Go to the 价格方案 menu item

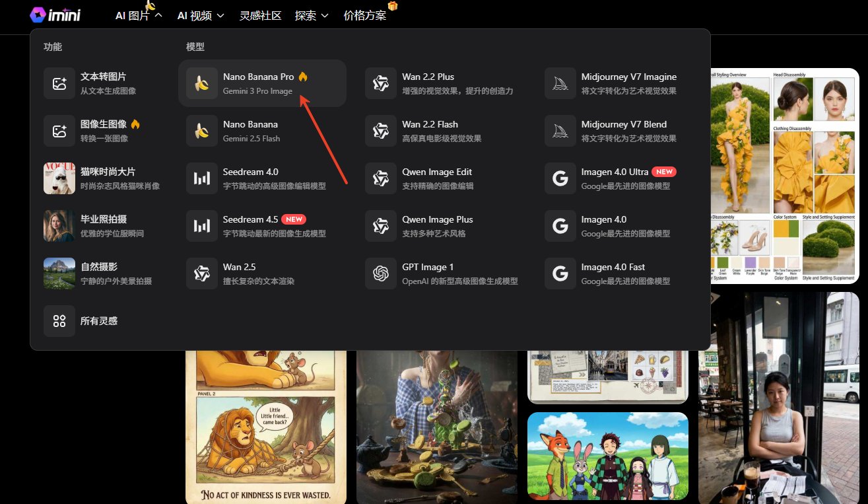point(364,15)
